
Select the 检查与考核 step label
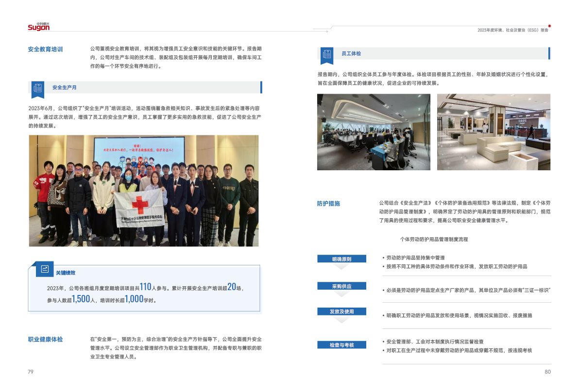tap(341, 345)
